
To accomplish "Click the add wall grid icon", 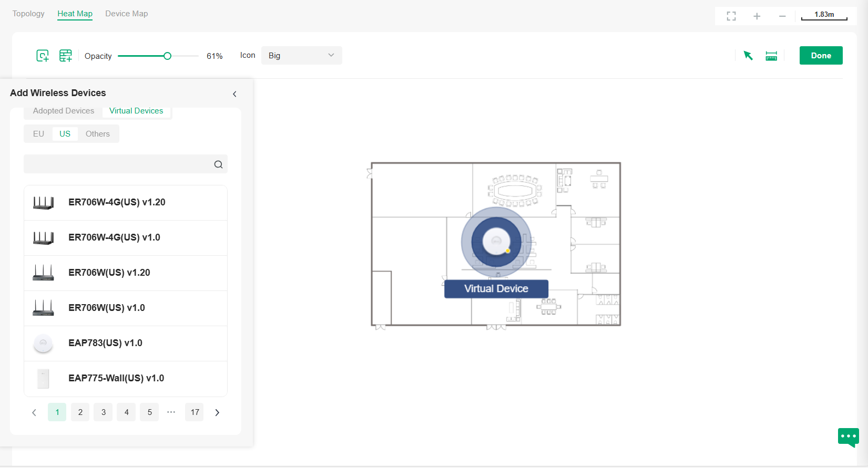I will pyautogui.click(x=66, y=56).
